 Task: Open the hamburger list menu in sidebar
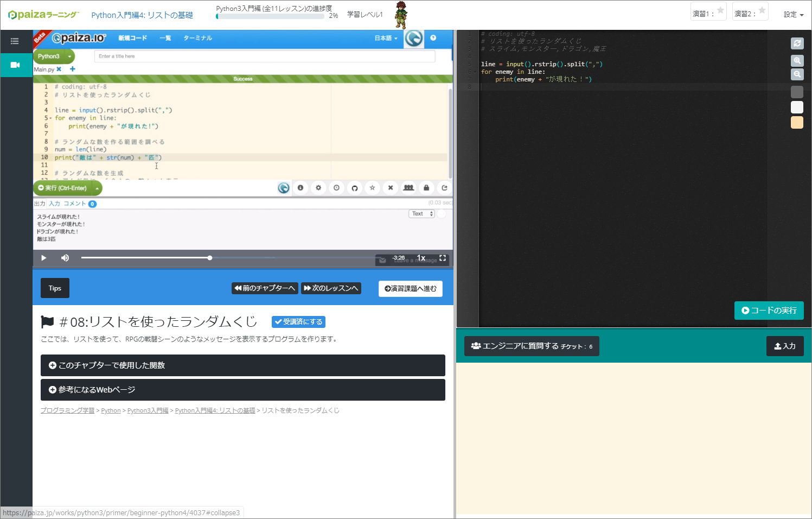point(15,41)
